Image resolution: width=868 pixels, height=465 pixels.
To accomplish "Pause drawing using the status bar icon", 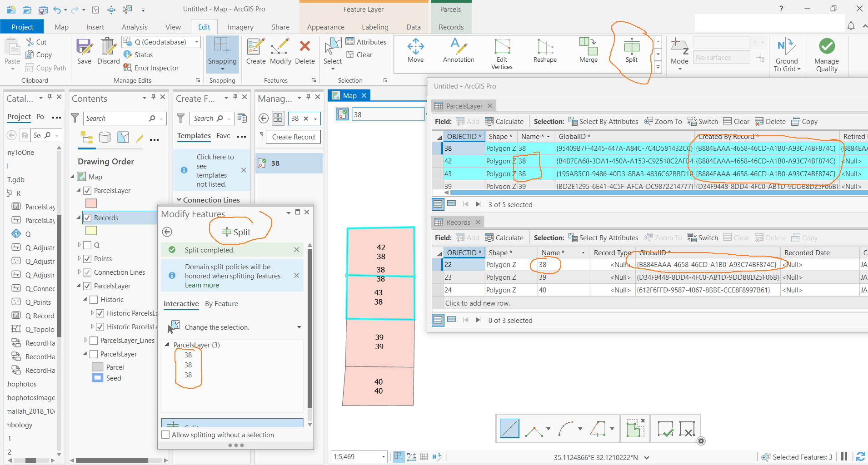I will point(844,457).
